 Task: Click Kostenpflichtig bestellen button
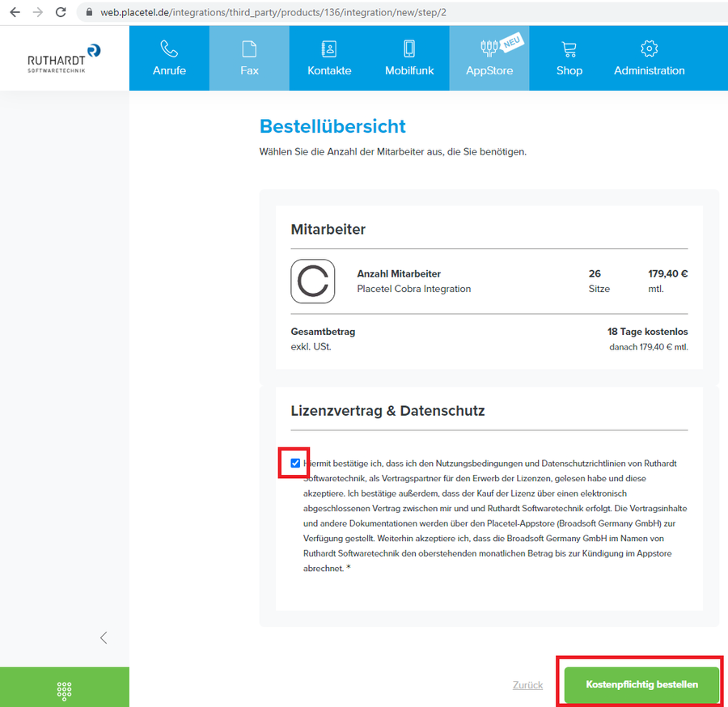click(x=641, y=684)
